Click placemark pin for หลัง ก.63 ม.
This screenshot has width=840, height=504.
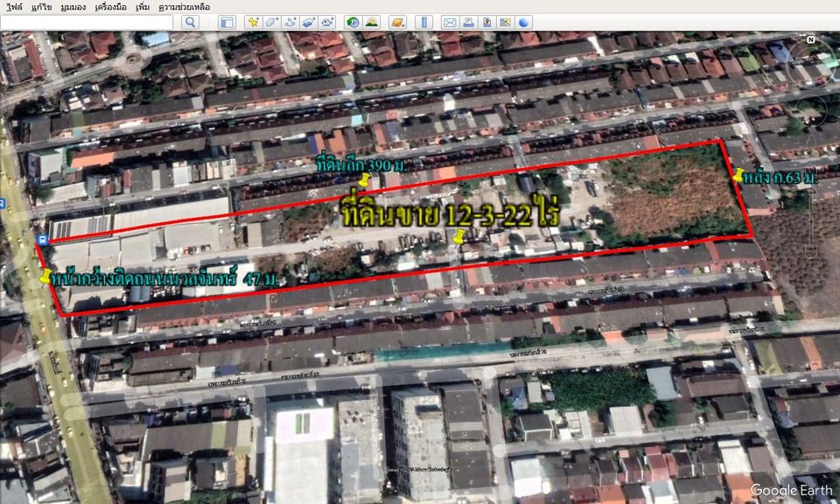[x=737, y=175]
